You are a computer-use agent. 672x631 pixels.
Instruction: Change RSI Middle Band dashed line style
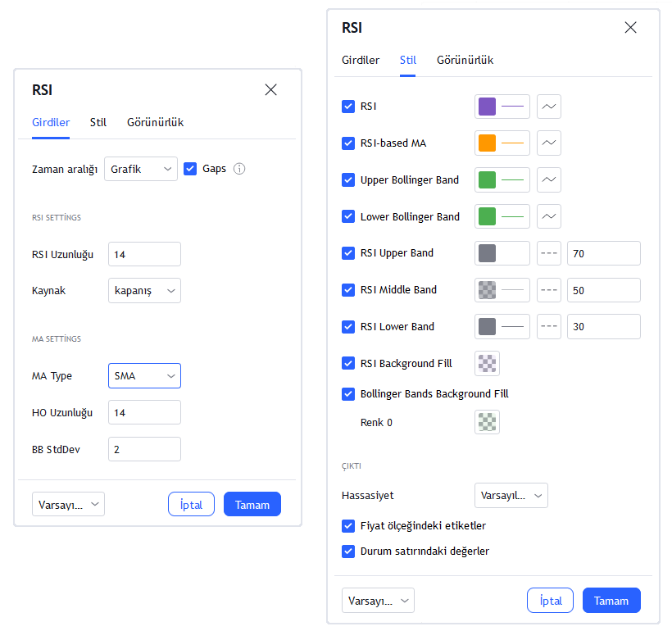coord(548,290)
